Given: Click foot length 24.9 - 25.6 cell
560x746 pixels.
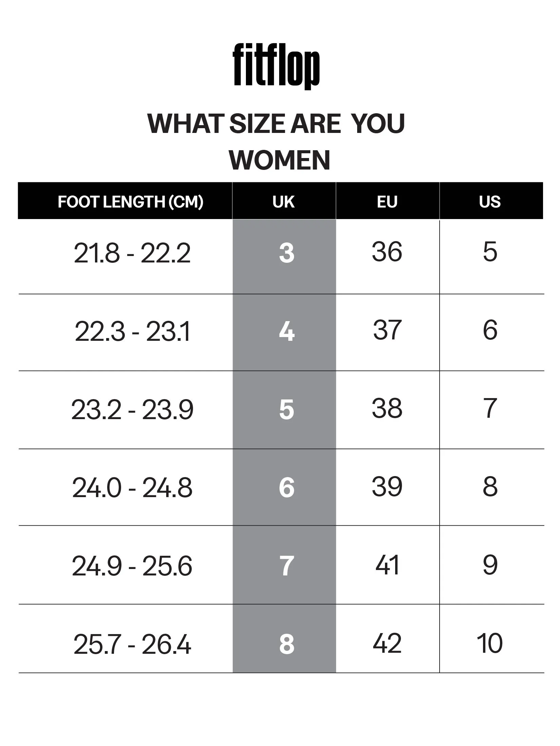Looking at the screenshot, I should [x=132, y=566].
